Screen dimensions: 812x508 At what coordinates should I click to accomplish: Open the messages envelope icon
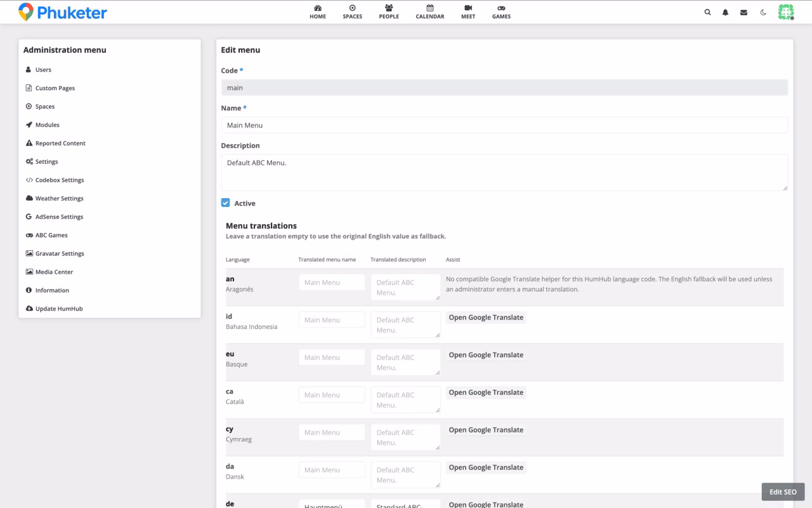743,12
